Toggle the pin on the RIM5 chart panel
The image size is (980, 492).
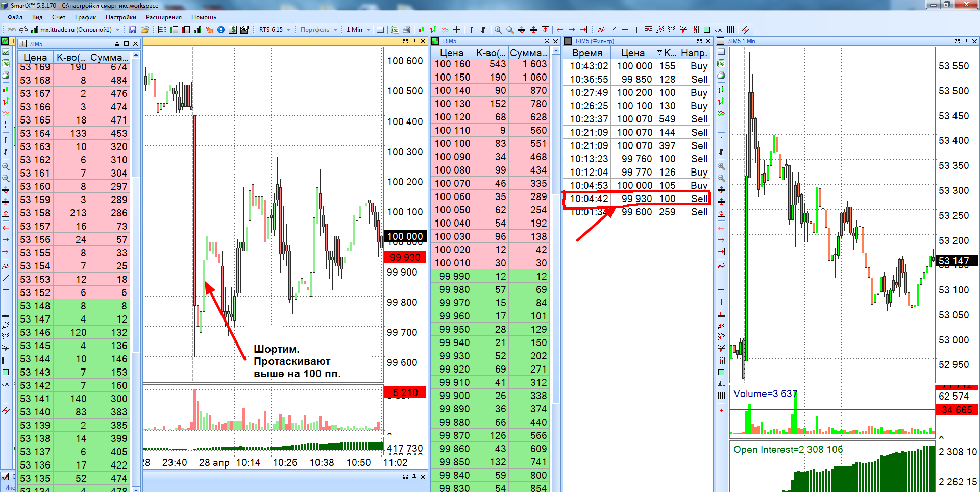(x=414, y=41)
